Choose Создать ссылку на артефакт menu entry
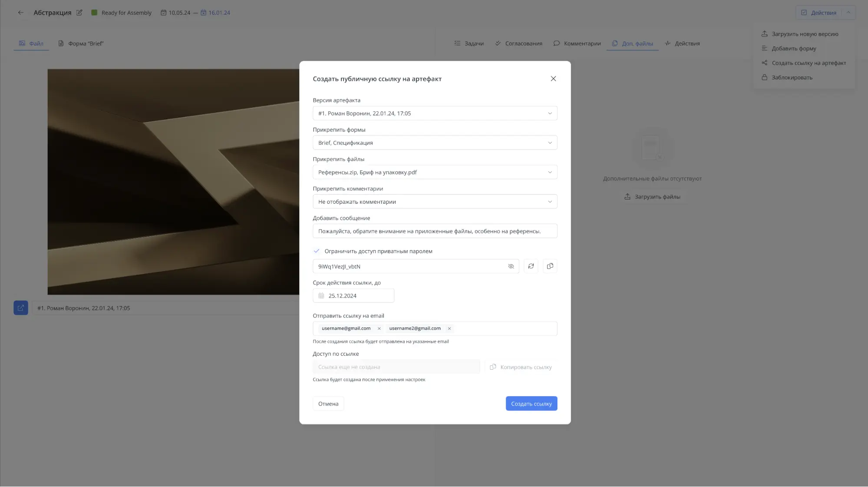868x487 pixels. coord(804,63)
